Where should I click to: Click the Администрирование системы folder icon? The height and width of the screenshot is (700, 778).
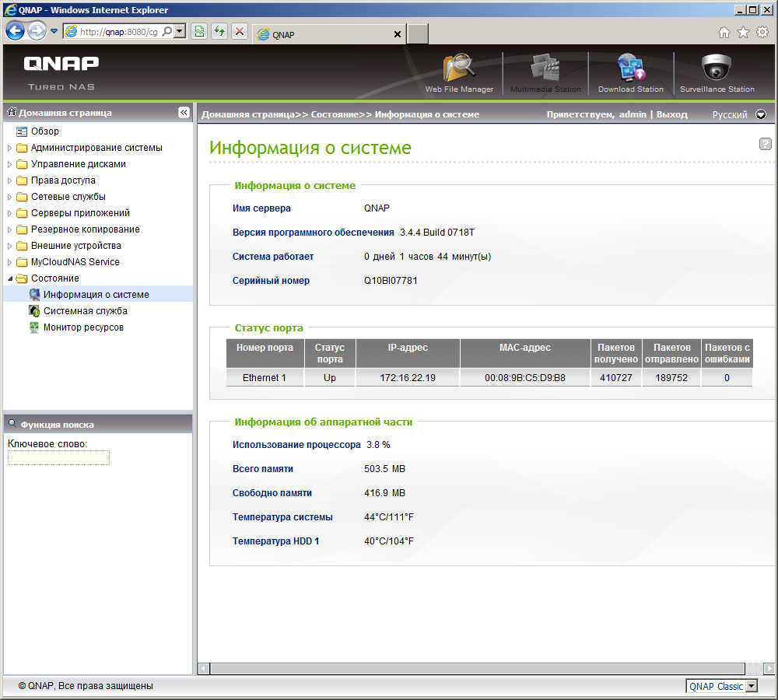click(x=22, y=148)
